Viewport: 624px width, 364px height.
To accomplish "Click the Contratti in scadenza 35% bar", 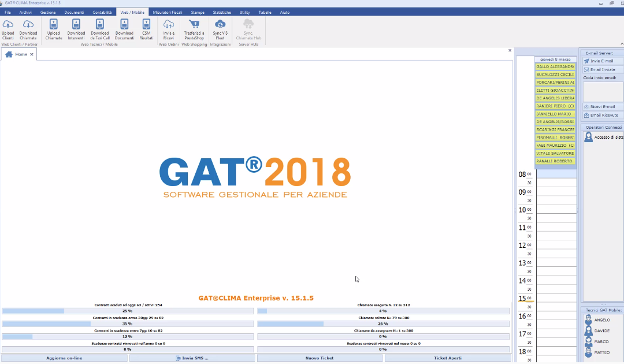I will (x=128, y=324).
